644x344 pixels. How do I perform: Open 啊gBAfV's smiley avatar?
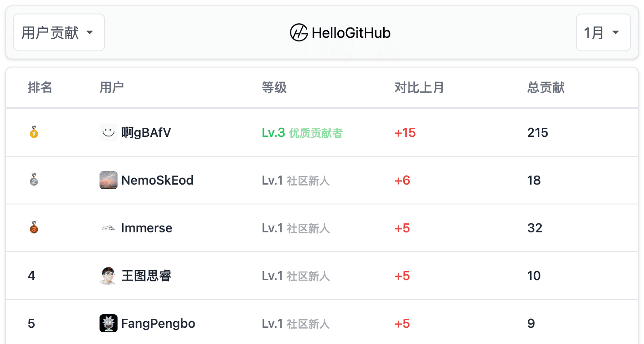[108, 132]
